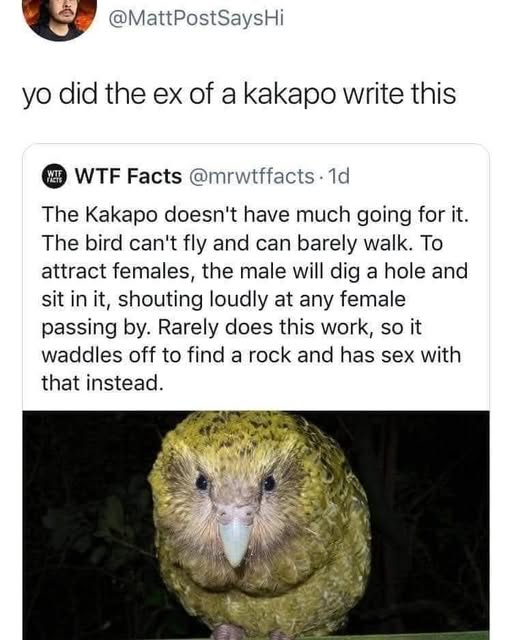Click the kakapo's left eye in the image
Screen dimensions: 512x640
(202, 482)
